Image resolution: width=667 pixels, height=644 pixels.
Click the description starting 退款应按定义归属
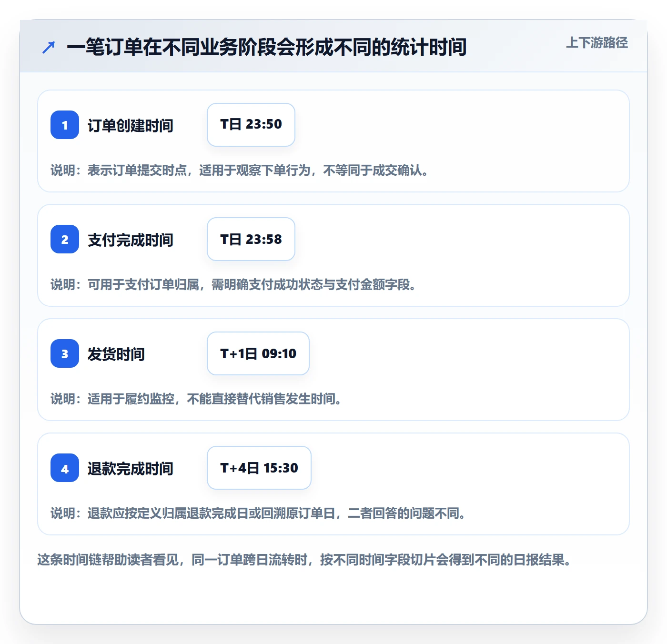click(x=258, y=513)
